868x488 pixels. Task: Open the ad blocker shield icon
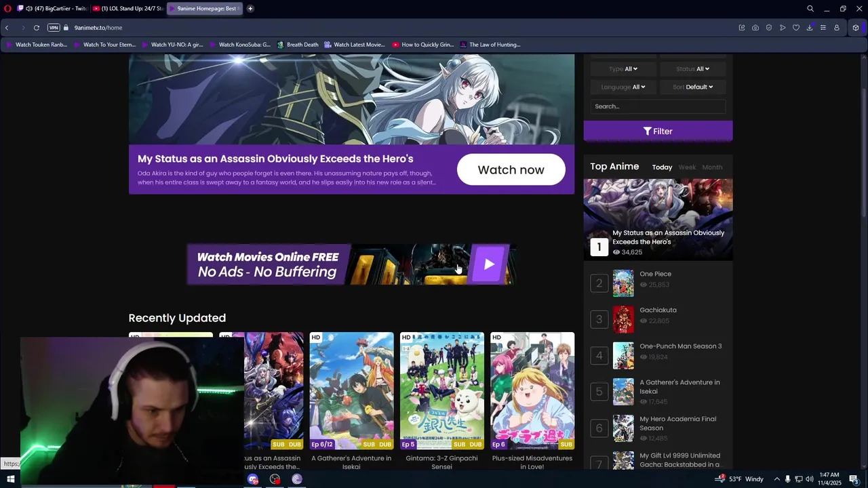point(769,28)
